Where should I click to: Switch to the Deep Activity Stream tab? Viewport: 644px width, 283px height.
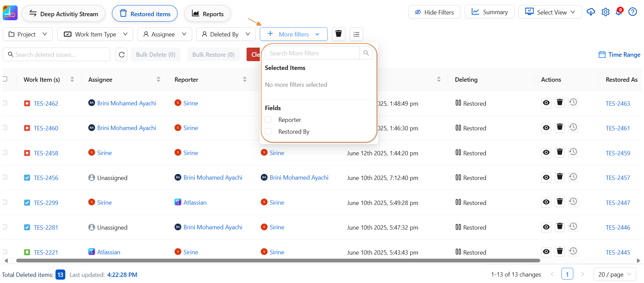click(64, 14)
